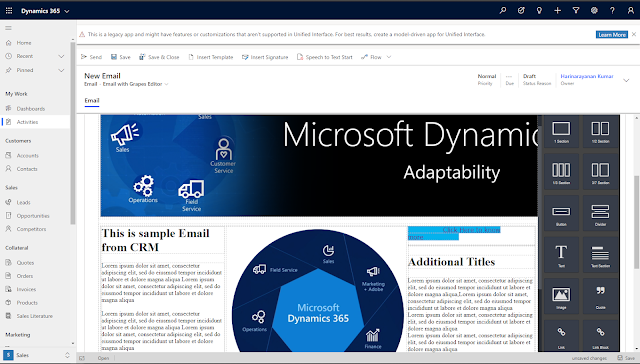Expand the Flow dropdown chevron
The width and height of the screenshot is (640, 364).
pos(389,57)
